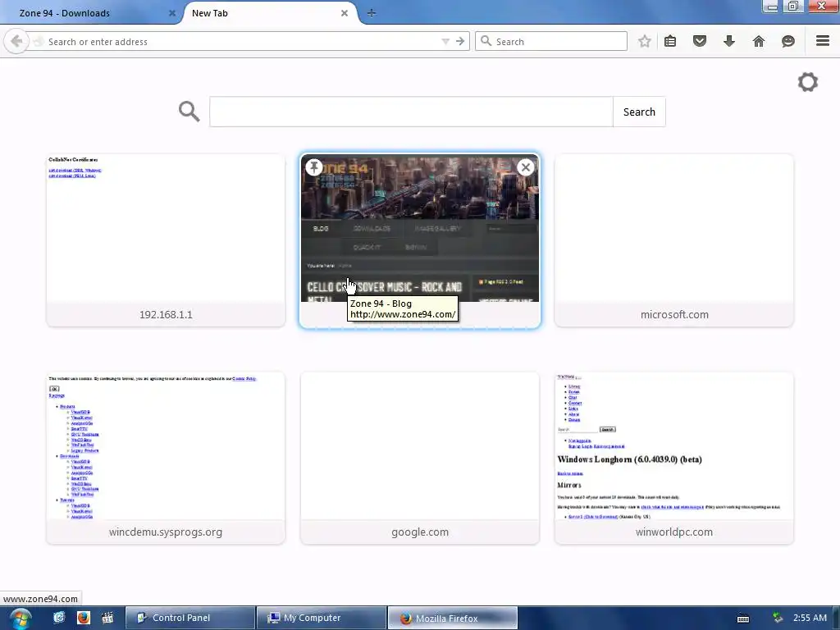This screenshot has height=630, width=840.
Task: Click the back arrow navigation button
Action: 16,41
